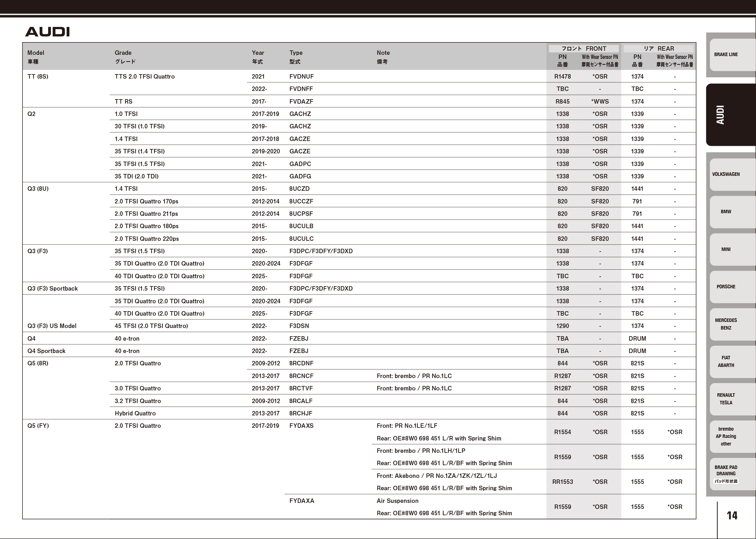Select the Q3 (F3) US Model cell
Viewport: 756px width, 539px height.
tap(52, 326)
